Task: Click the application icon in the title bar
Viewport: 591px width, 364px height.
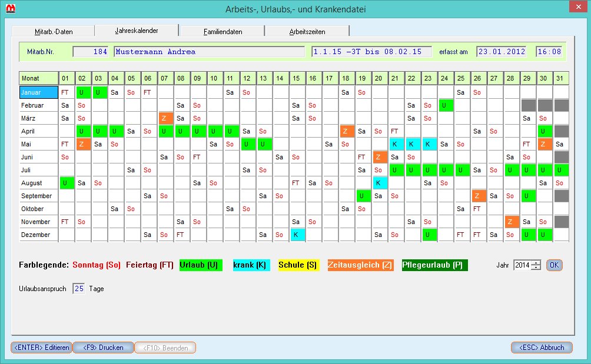Action: (x=11, y=8)
